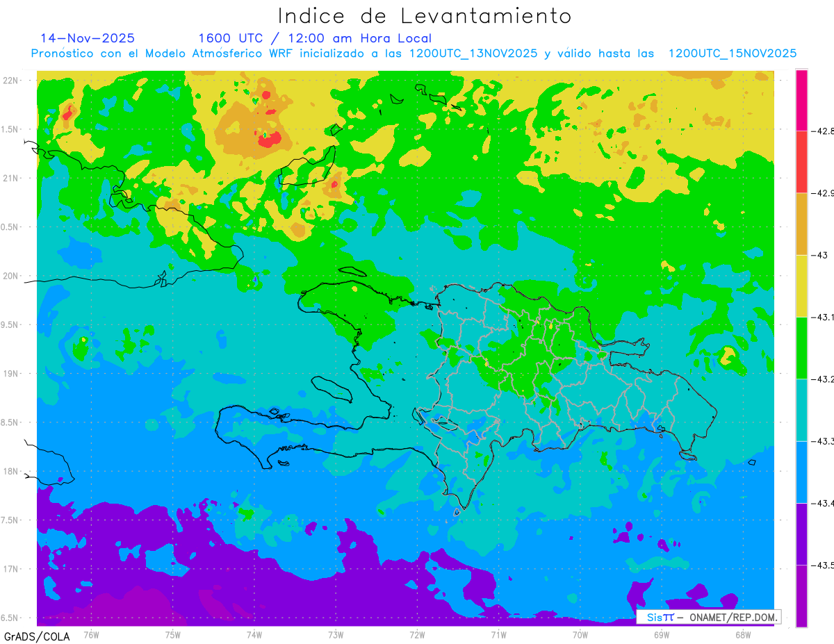Click the "75W" longitude label

[173, 634]
